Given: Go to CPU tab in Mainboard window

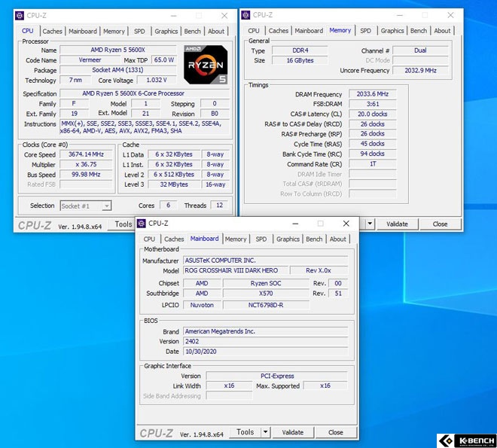Looking at the screenshot, I should coord(149,239).
